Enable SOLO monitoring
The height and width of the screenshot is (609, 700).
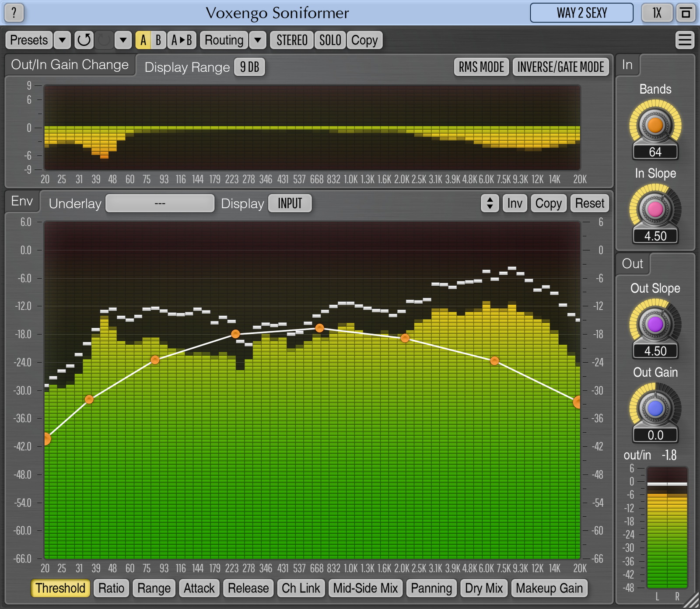click(330, 40)
